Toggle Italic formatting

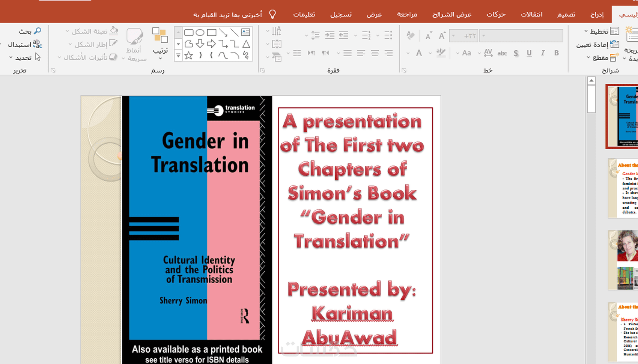pyautogui.click(x=543, y=53)
